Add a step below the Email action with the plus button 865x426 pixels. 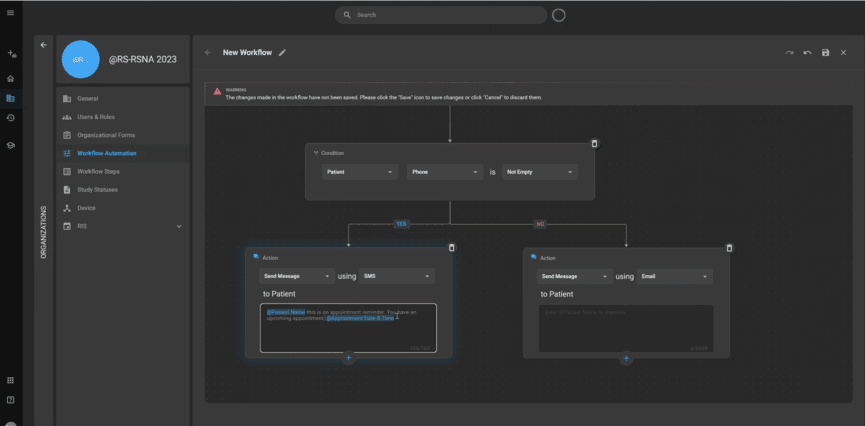[626, 359]
